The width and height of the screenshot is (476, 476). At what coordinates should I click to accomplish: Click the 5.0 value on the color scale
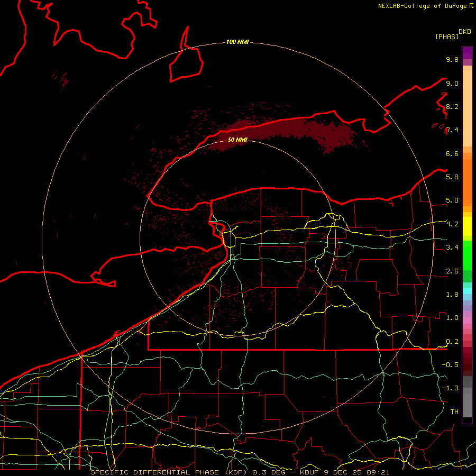pos(452,200)
